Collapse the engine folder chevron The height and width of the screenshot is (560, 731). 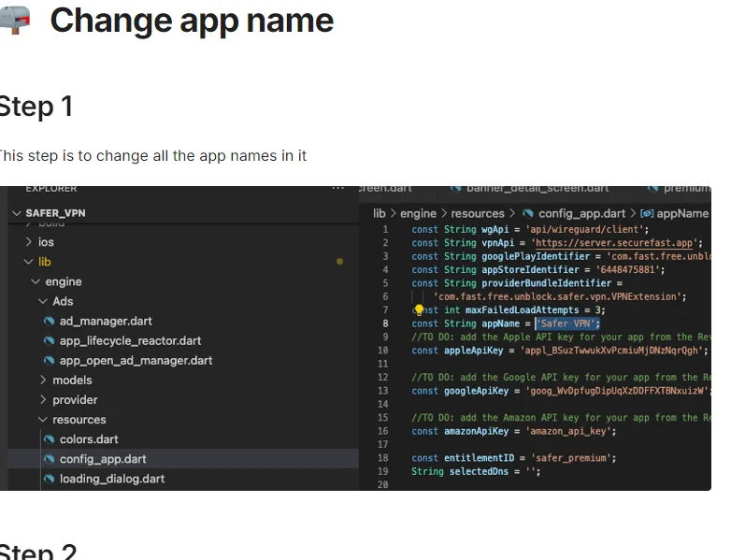click(36, 281)
